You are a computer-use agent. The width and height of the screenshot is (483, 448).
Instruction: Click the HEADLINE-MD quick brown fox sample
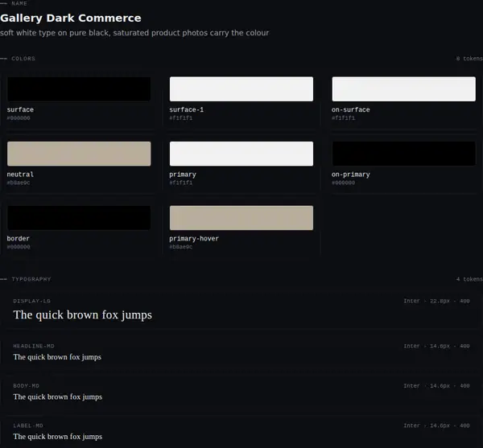57,357
